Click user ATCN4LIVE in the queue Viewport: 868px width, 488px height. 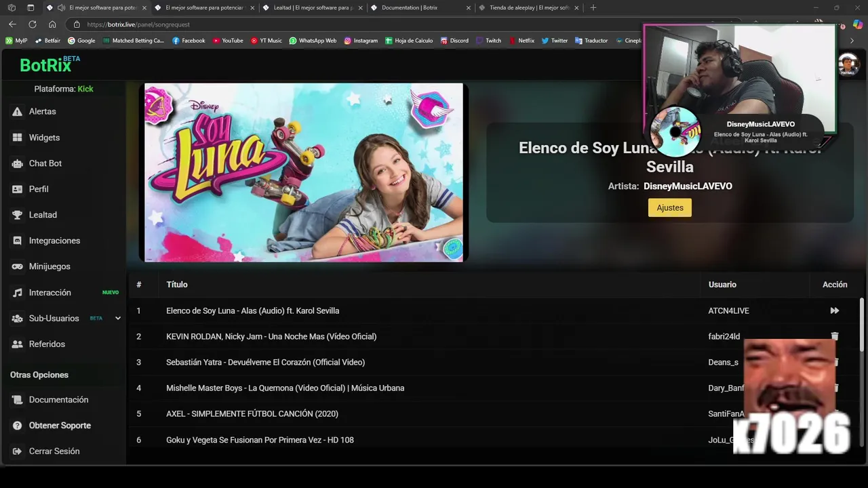click(x=728, y=310)
